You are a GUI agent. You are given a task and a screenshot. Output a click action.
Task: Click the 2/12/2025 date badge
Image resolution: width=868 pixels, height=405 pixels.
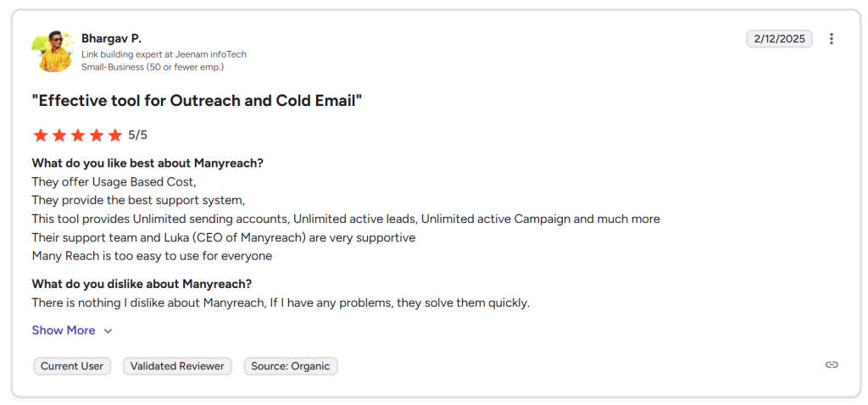(779, 39)
